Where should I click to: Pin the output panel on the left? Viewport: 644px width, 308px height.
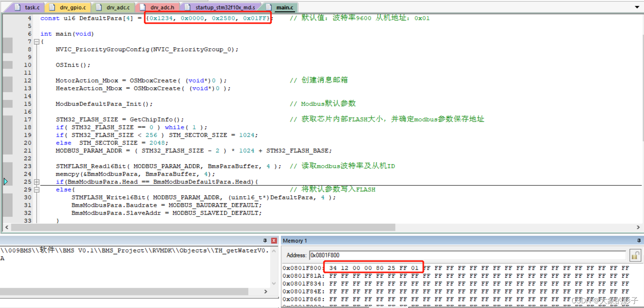[265, 241]
